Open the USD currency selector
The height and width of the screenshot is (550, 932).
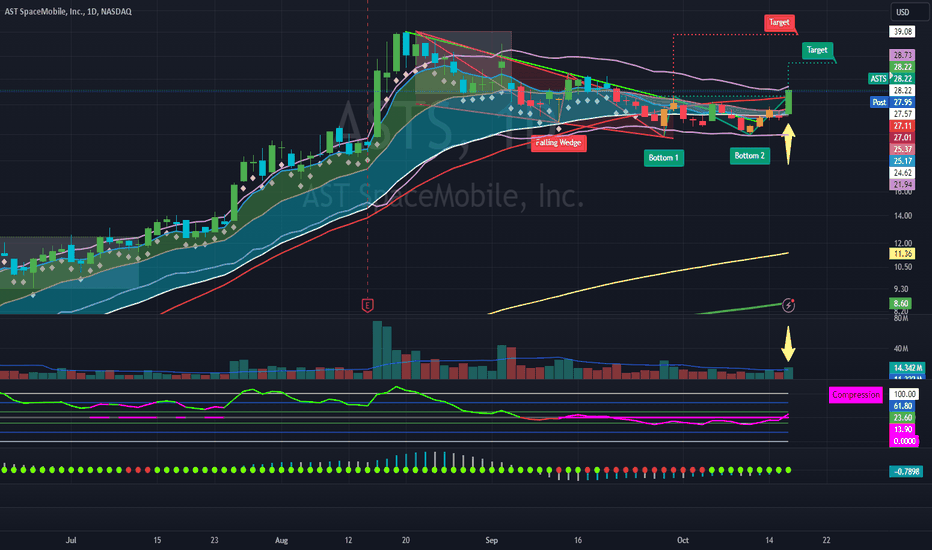[x=909, y=12]
